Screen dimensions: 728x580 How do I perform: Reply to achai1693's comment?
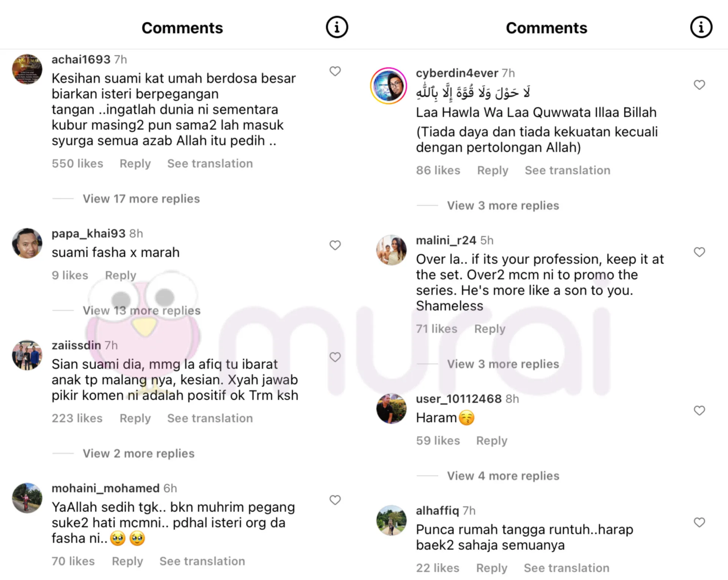[x=135, y=163]
